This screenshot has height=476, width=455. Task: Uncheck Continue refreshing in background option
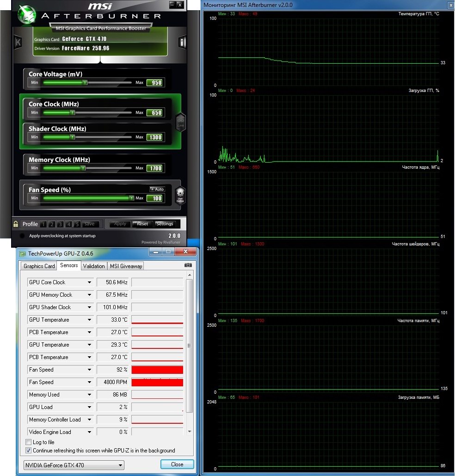pos(29,451)
